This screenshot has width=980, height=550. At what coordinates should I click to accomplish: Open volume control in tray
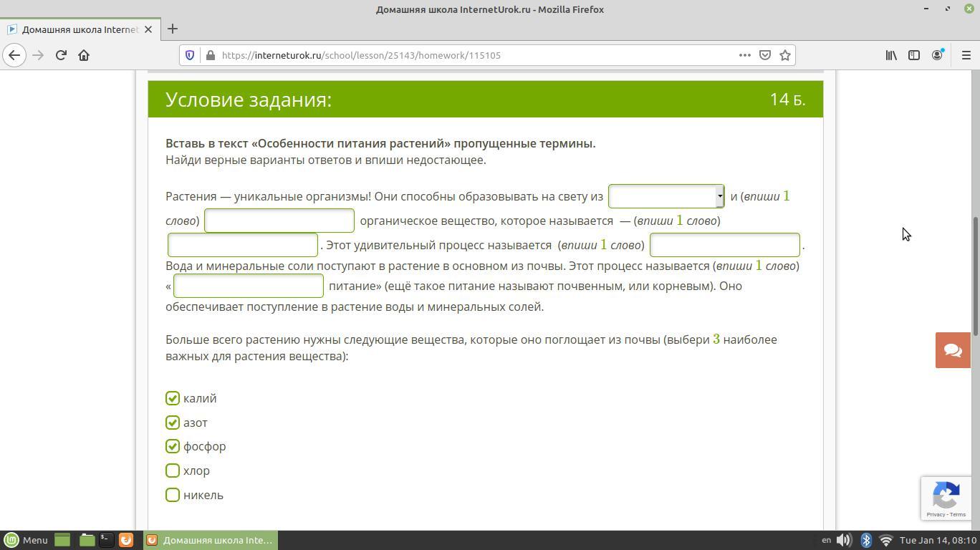(x=845, y=540)
